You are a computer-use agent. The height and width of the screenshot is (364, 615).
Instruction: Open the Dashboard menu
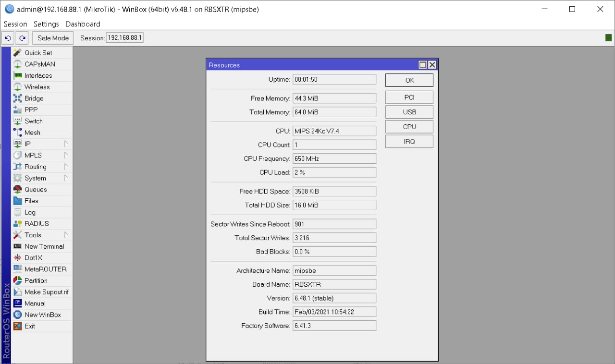click(83, 24)
